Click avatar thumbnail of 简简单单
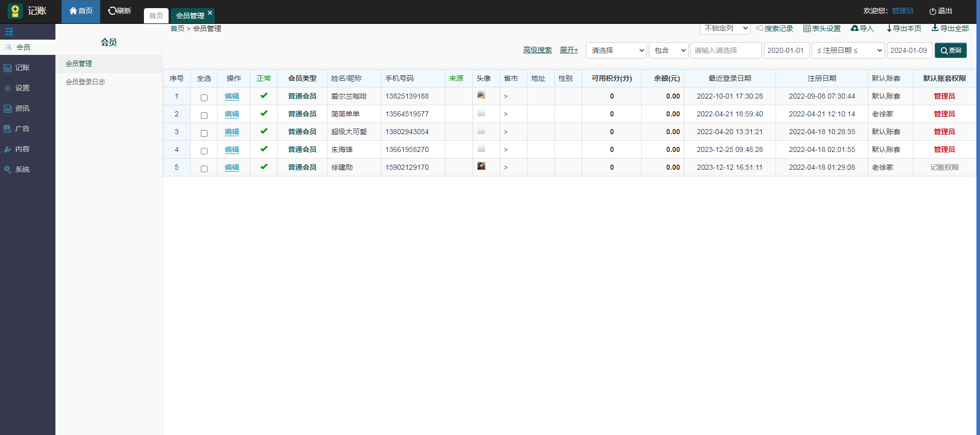 [481, 113]
